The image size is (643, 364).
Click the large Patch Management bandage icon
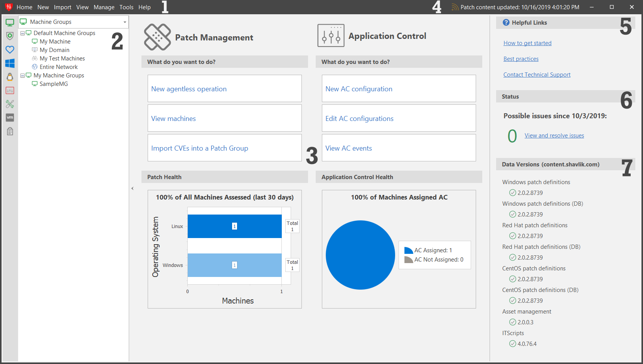click(x=157, y=37)
